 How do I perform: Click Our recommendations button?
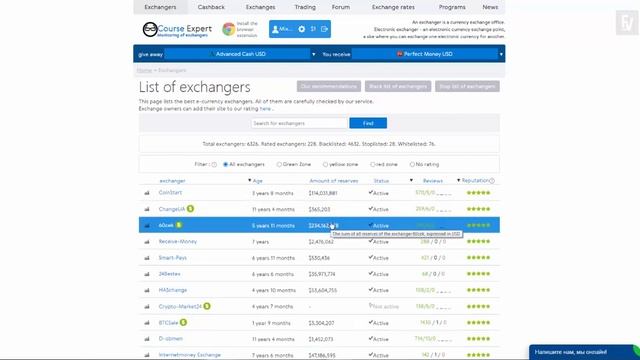coord(329,86)
